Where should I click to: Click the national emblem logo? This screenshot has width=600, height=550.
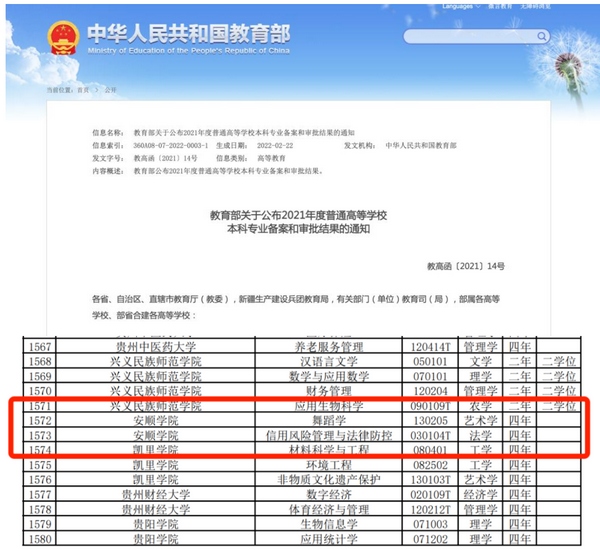point(64,38)
